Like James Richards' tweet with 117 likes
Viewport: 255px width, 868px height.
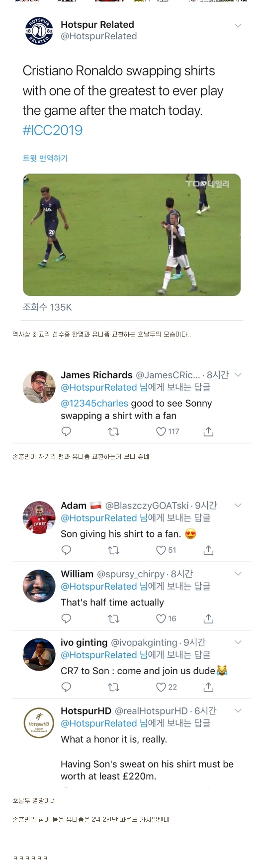(168, 432)
